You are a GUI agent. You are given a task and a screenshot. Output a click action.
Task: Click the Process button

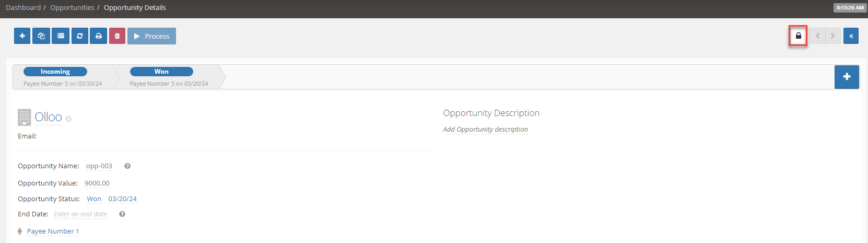pyautogui.click(x=151, y=36)
